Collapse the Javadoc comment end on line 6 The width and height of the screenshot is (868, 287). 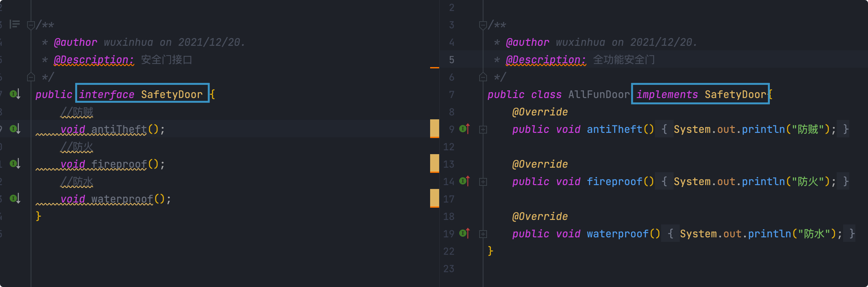(x=483, y=77)
